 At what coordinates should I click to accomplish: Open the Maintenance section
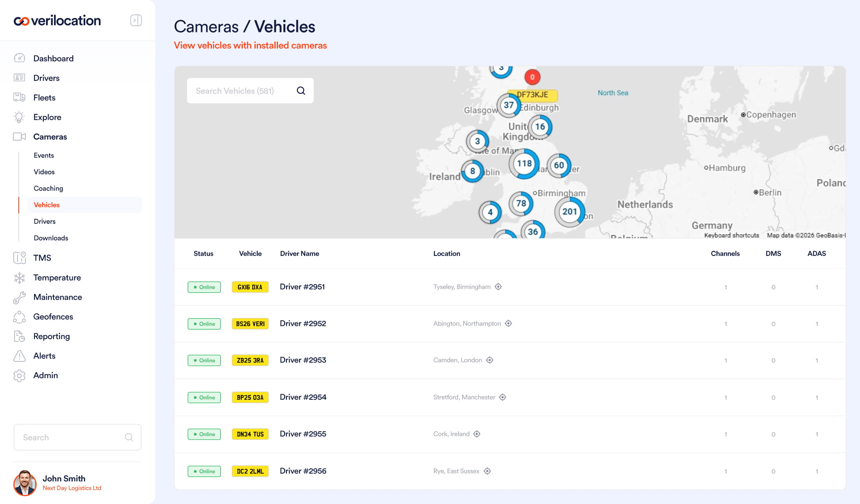(57, 297)
